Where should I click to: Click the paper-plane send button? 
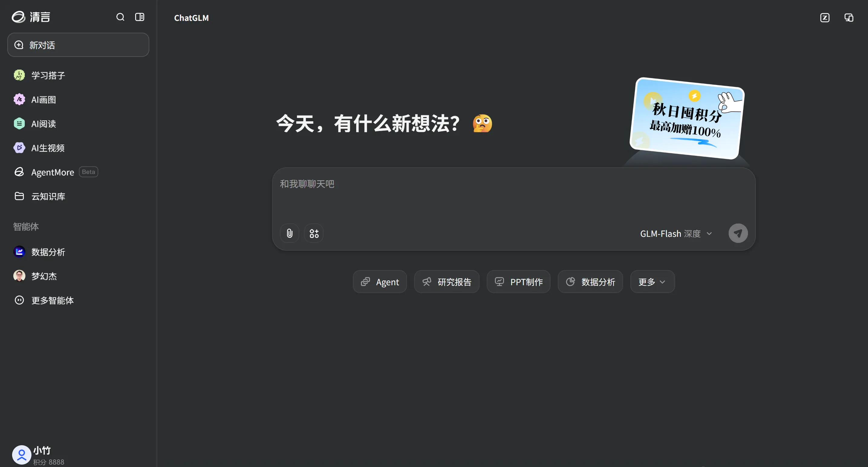click(738, 233)
